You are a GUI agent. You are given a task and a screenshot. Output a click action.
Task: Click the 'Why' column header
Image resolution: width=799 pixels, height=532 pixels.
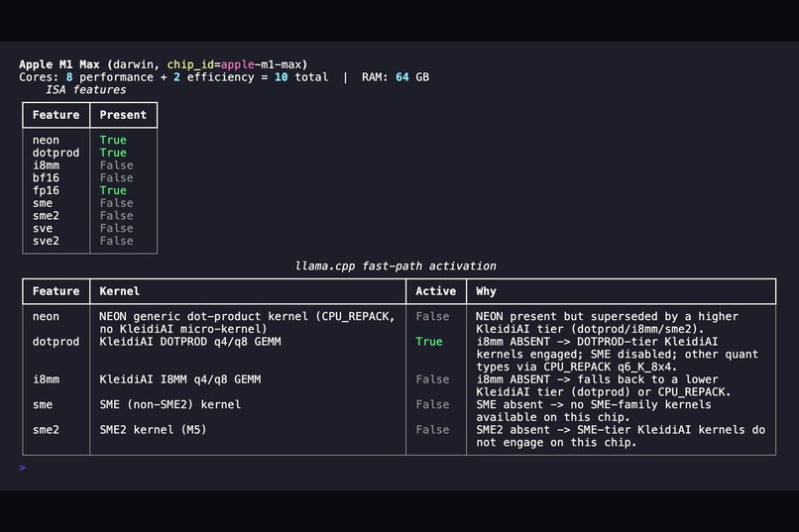click(486, 291)
